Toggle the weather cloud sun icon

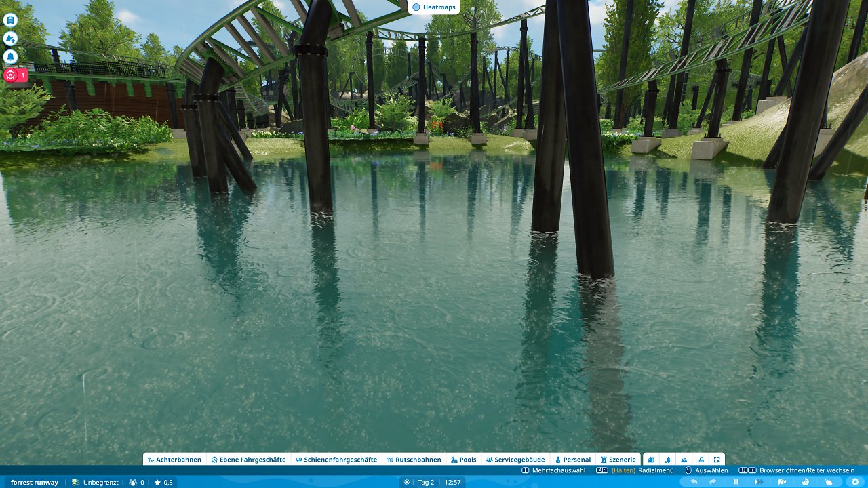[829, 482]
